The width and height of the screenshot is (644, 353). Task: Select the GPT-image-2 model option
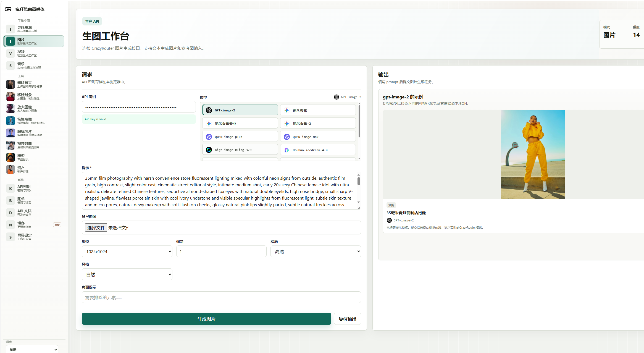coord(240,110)
